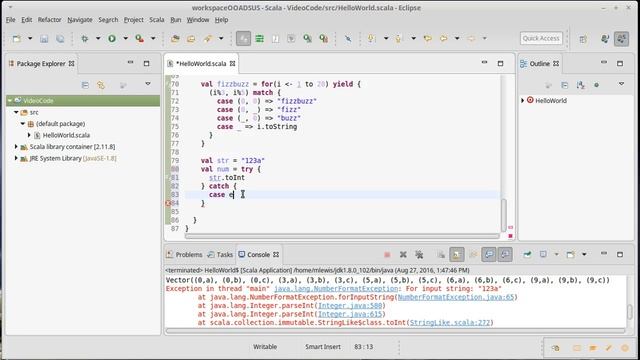Image resolution: width=640 pixels, height=360 pixels.
Task: Click the New file toolbar icon
Action: point(17,39)
